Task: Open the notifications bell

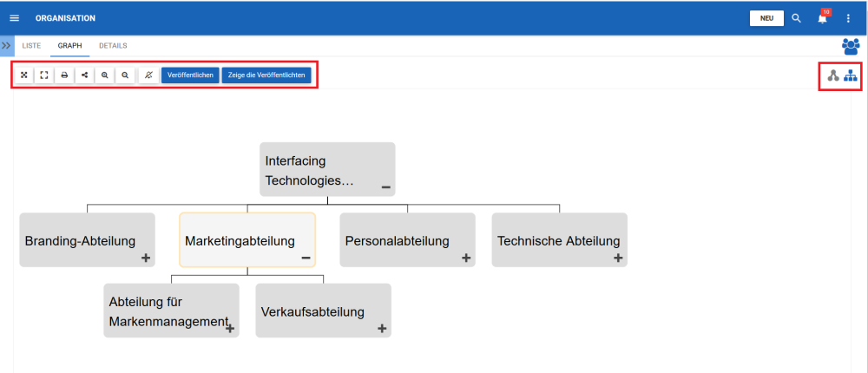Action: click(x=822, y=18)
